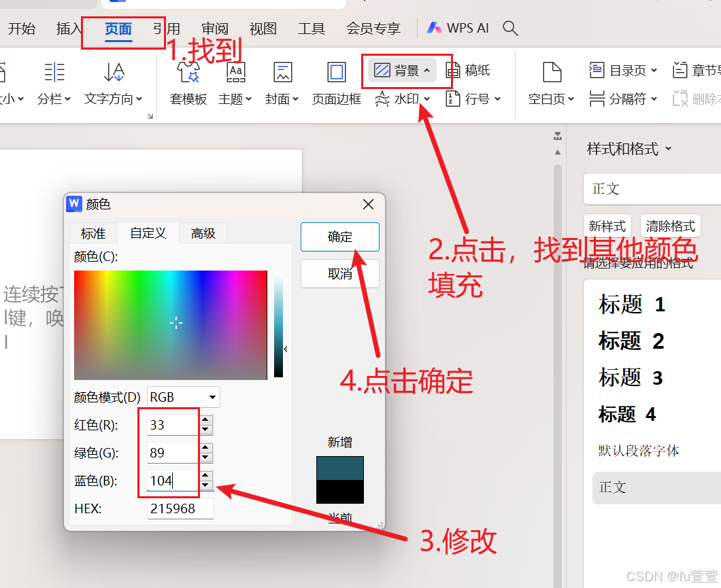Click the 空白页 blank page icon
This screenshot has width=721, height=588.
(x=552, y=72)
